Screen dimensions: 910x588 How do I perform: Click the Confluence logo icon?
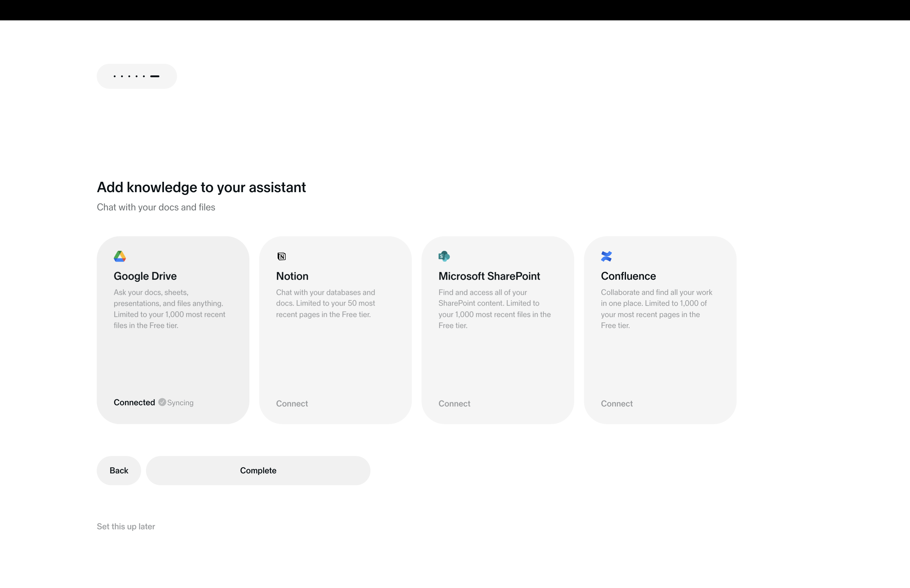pyautogui.click(x=606, y=256)
